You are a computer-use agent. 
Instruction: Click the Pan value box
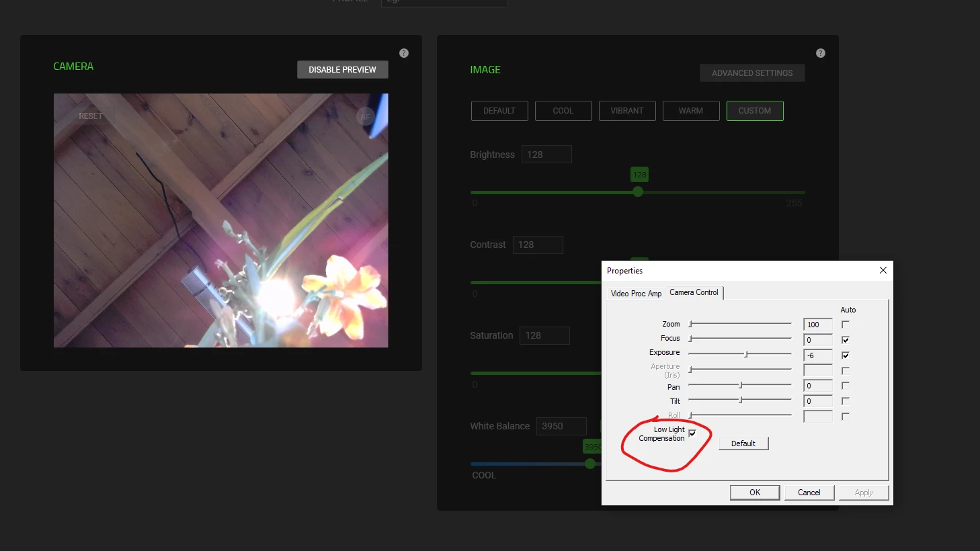(x=818, y=386)
